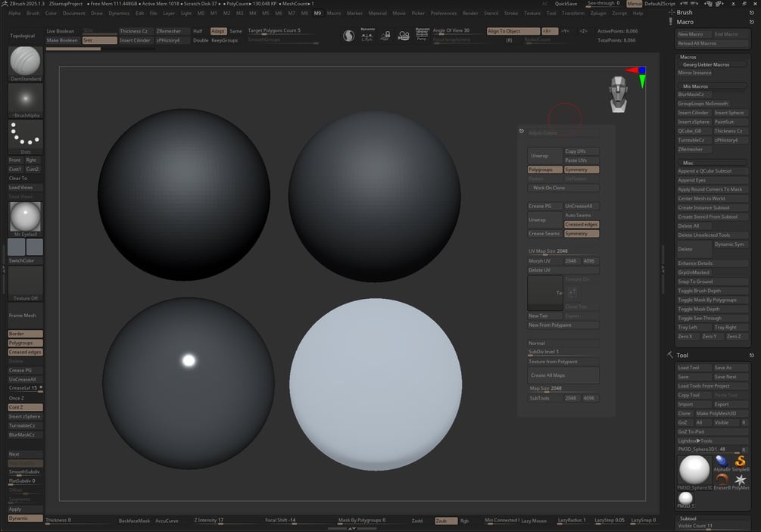The height and width of the screenshot is (532, 761).
Task: Adjust the Target Polygons Count slider
Action: coord(283,31)
